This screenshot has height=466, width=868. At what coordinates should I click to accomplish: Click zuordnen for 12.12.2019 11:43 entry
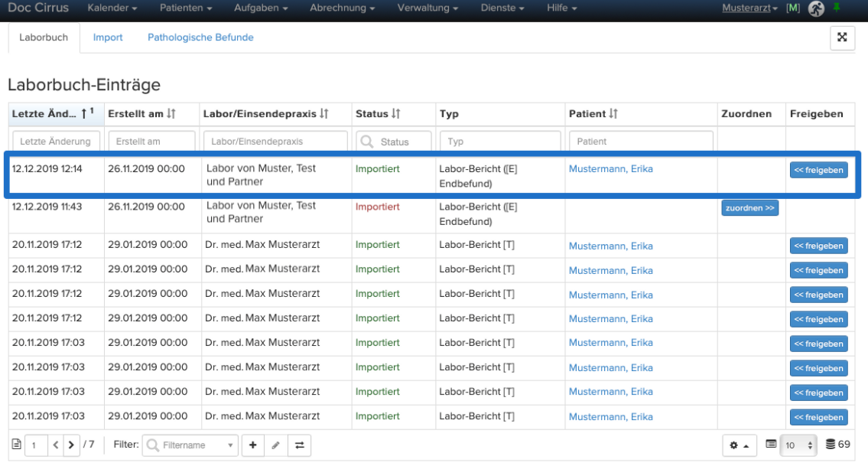tap(749, 208)
